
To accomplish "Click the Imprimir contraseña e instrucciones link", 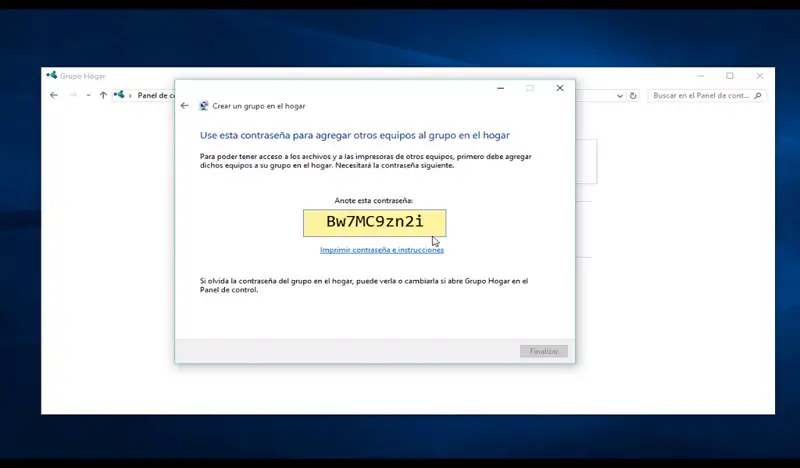I will pyautogui.click(x=382, y=250).
